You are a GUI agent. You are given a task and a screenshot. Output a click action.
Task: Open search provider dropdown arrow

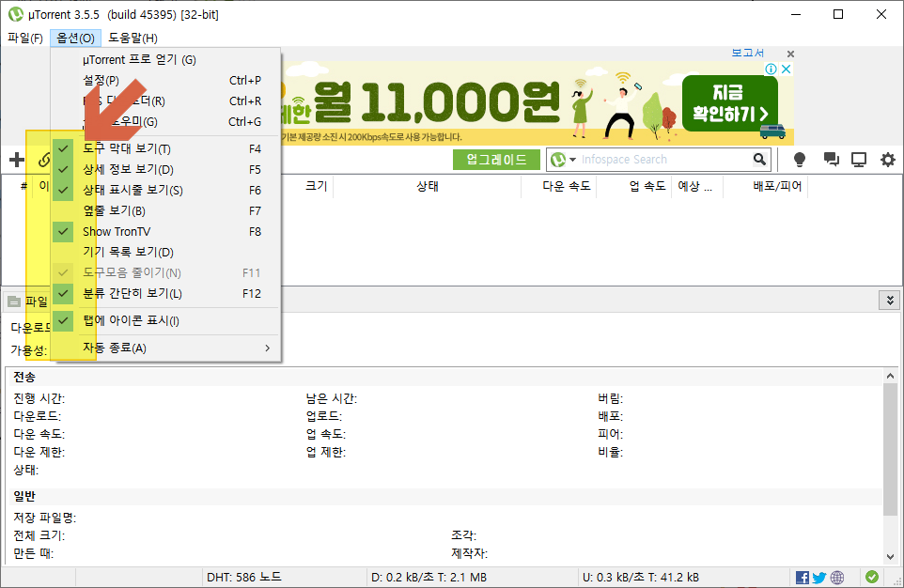572,160
